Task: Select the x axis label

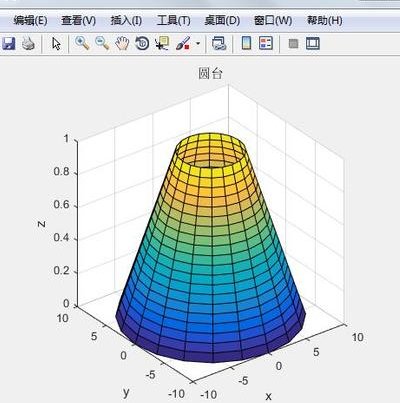Action: coord(268,396)
